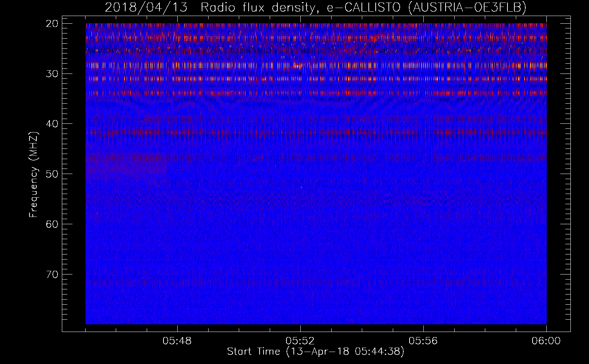Click the 'Start Time (13-Apr-18 05:44:38)' label
The image size is (589, 364).
(x=316, y=352)
